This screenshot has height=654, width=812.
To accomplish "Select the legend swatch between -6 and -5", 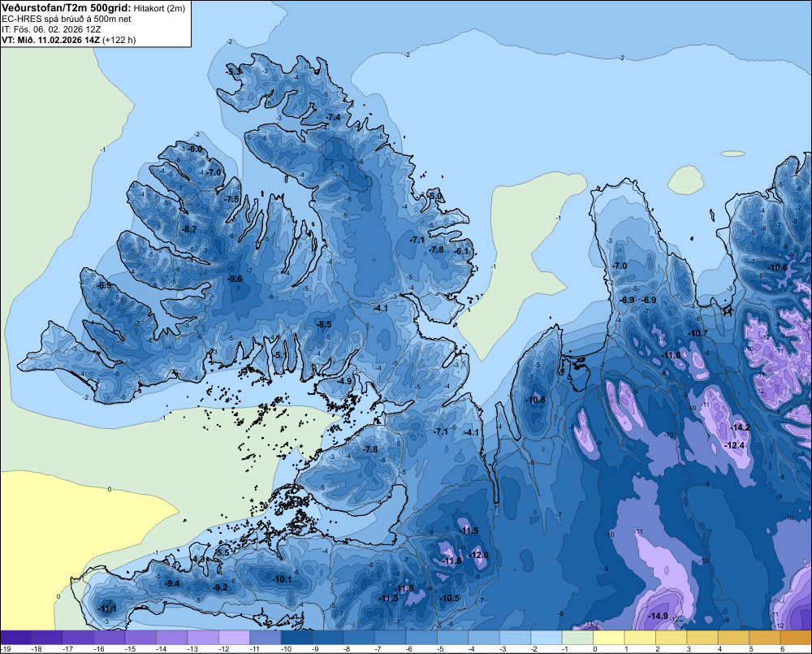I will tap(421, 638).
